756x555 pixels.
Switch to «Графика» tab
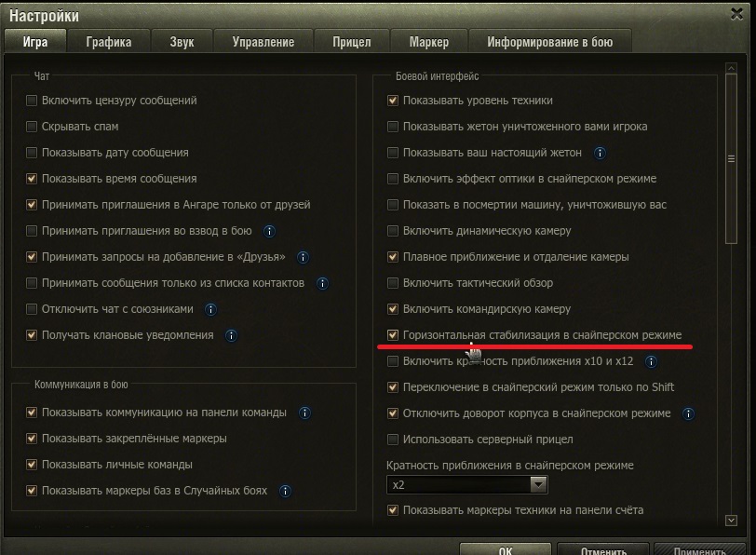(x=109, y=42)
